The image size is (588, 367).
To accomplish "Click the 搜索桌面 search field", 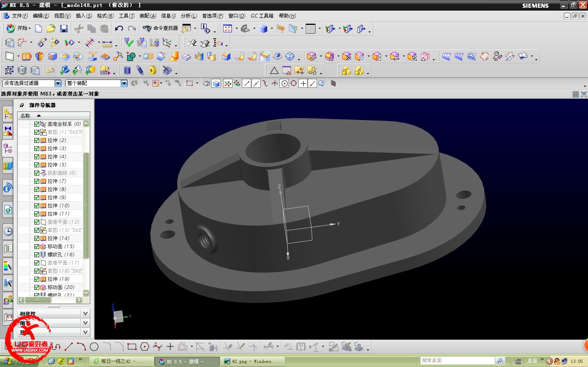I will point(458,361).
